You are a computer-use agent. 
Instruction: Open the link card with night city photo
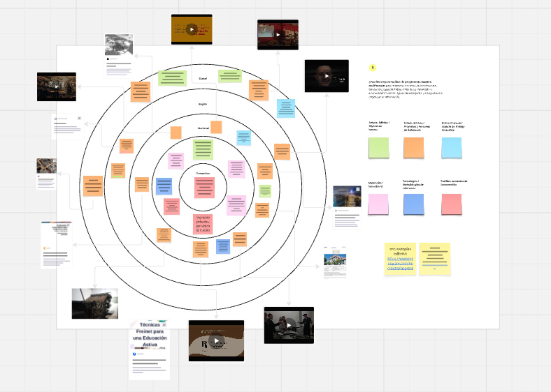tap(347, 207)
